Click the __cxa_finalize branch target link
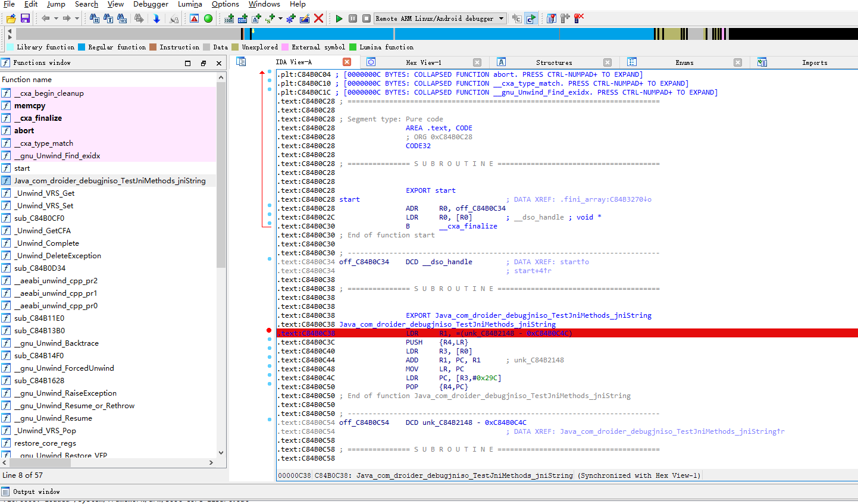Viewport: 858px width, 504px height. pyautogui.click(x=468, y=226)
